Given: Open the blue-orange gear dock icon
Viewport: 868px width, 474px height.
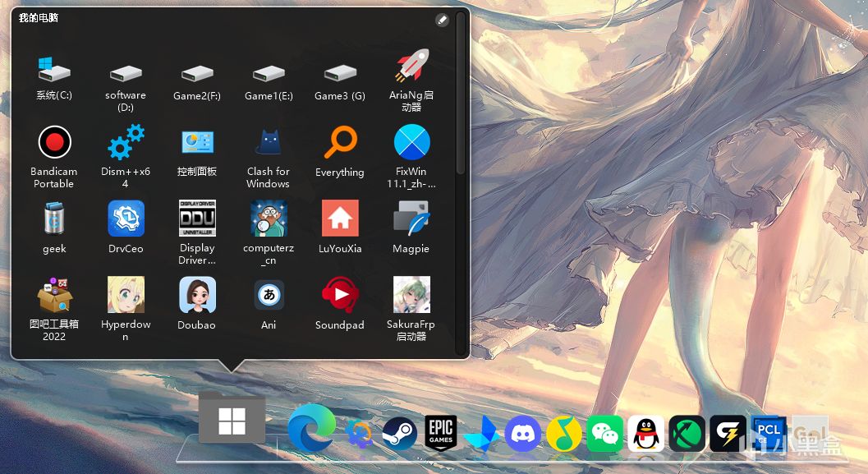Looking at the screenshot, I should pos(359,433).
